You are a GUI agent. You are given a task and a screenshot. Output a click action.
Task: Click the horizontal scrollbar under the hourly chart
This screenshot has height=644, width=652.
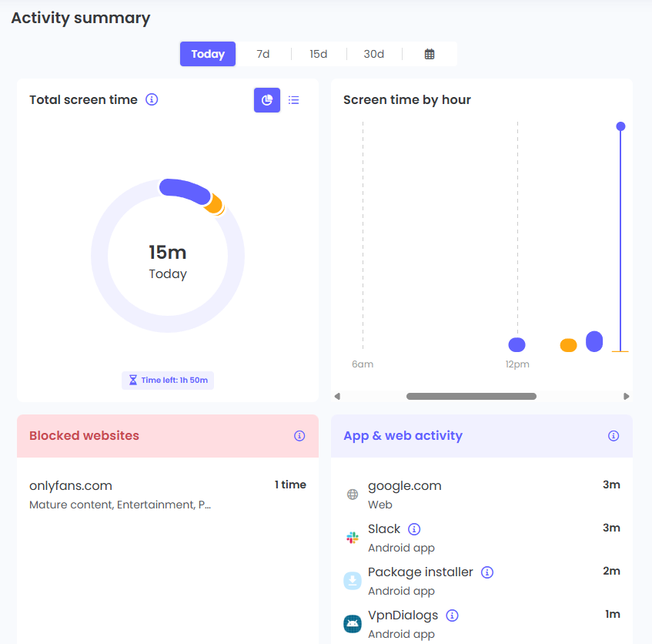(x=471, y=396)
